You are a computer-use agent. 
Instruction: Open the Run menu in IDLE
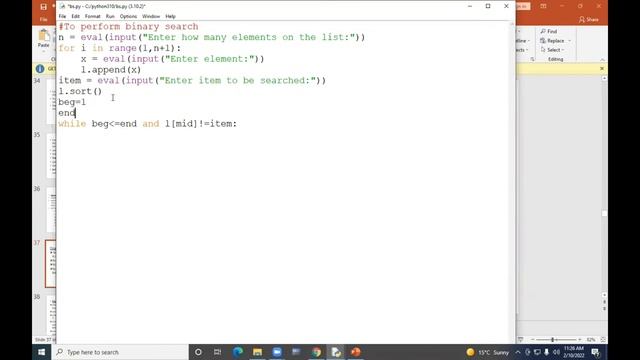coord(110,16)
